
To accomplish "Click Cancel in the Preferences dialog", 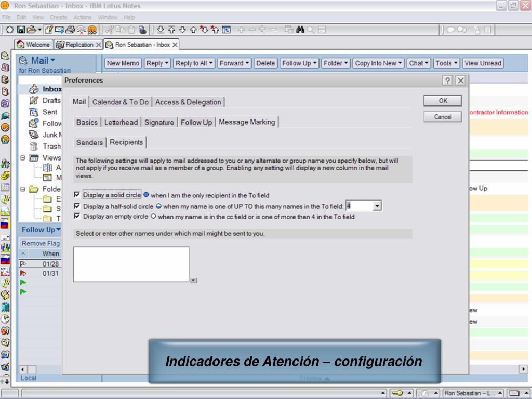I will coord(443,117).
